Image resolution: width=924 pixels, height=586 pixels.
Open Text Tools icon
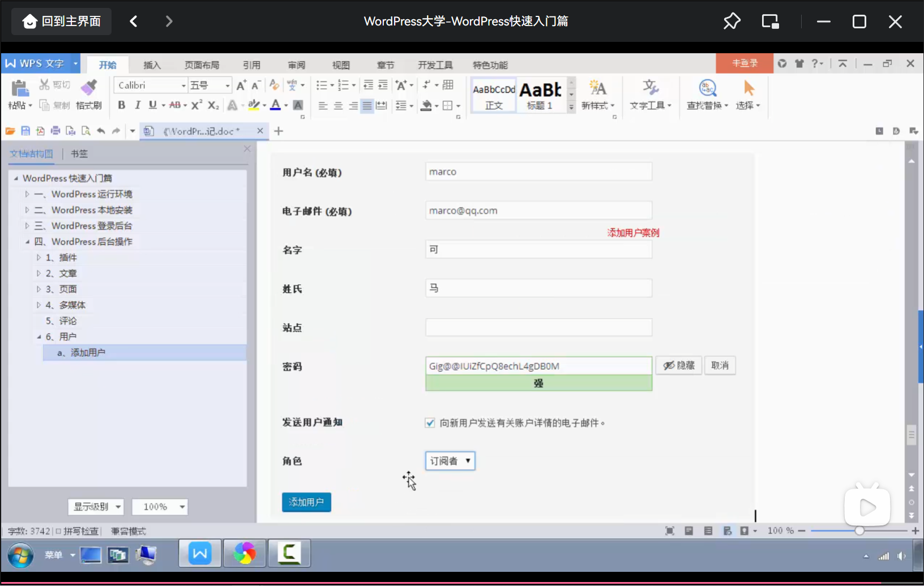point(650,88)
